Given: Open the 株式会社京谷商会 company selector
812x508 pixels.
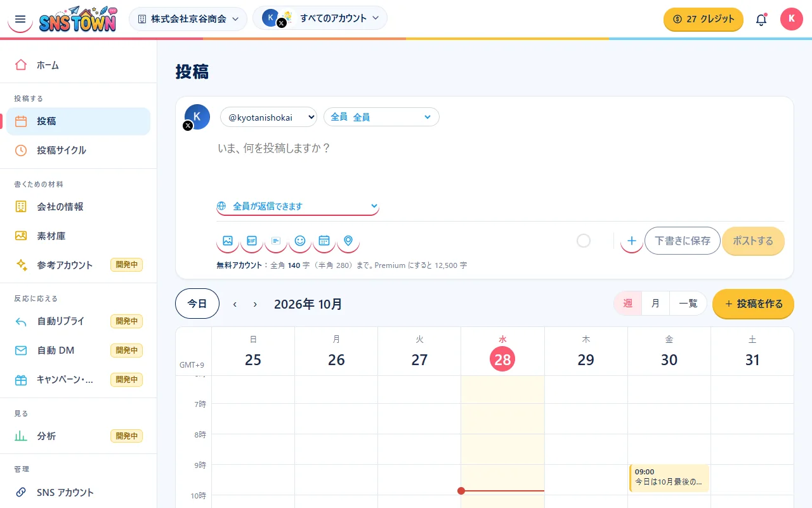Looking at the screenshot, I should [x=188, y=19].
